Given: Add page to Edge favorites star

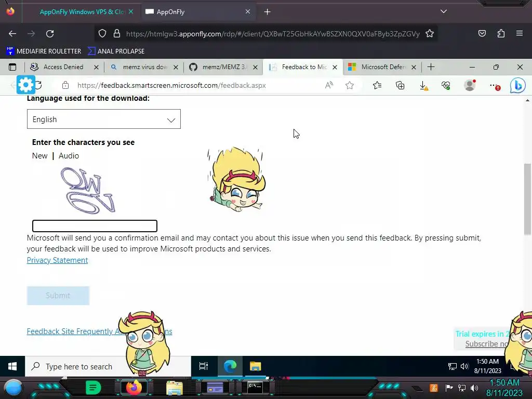Looking at the screenshot, I should coord(350,86).
